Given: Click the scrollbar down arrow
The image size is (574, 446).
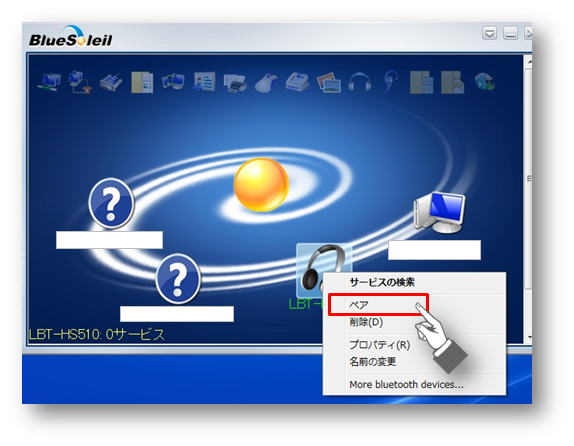Looking at the screenshot, I should (x=529, y=337).
